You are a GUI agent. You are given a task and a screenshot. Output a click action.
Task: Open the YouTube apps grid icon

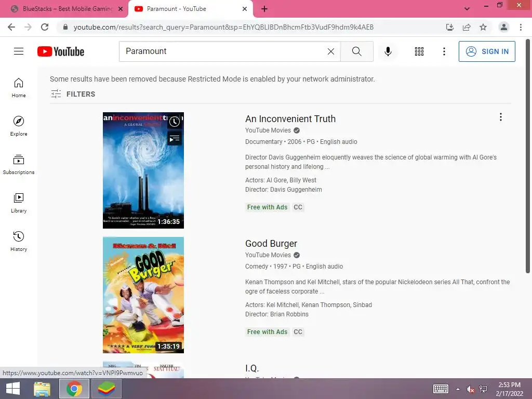pos(419,51)
